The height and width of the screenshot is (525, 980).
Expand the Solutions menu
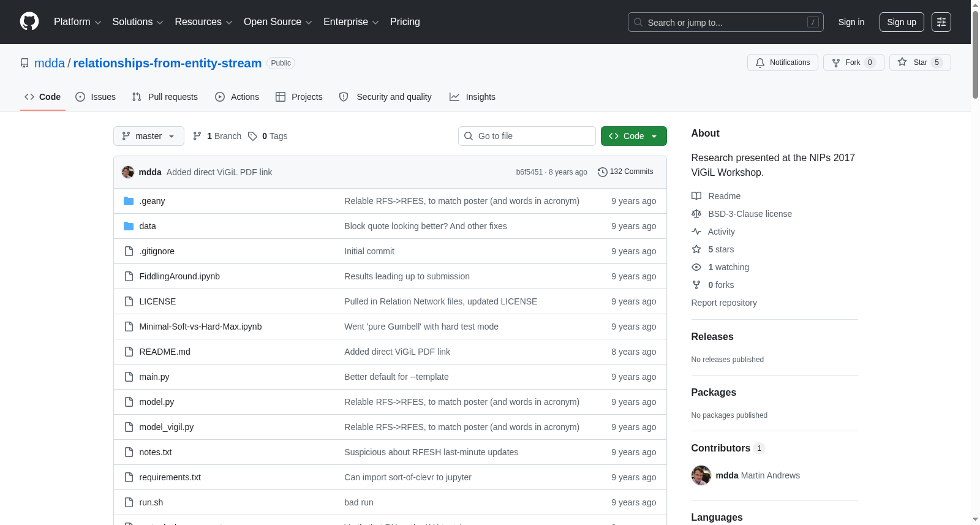pos(138,22)
